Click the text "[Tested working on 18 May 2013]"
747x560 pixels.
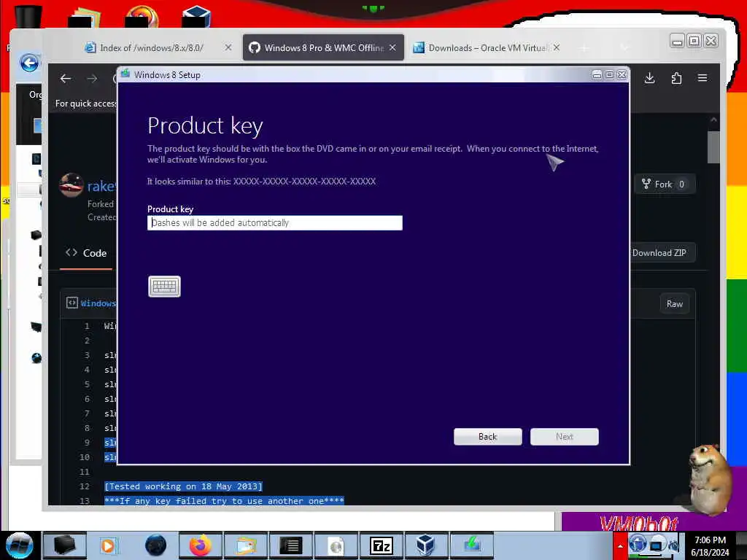[183, 486]
